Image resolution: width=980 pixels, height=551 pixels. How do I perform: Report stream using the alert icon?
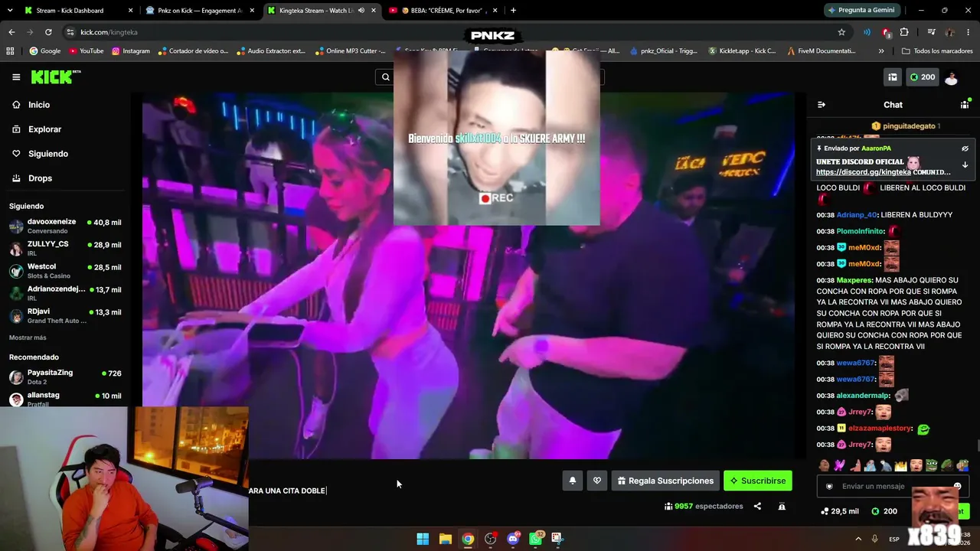click(x=782, y=506)
